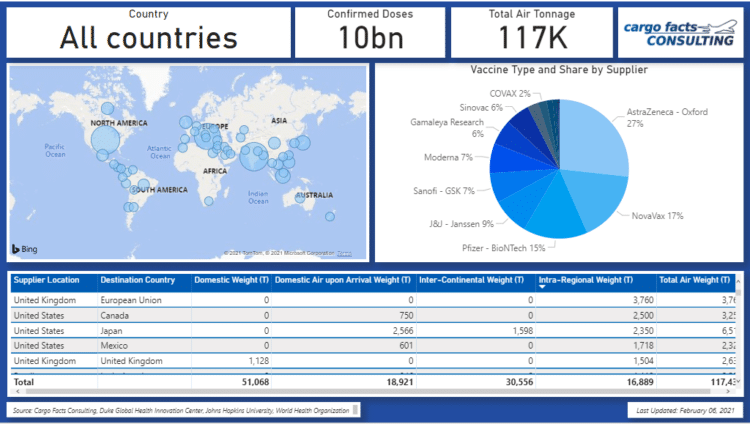Click the 'J&J - Janssen 9%' label
750x424 pixels.
461,224
